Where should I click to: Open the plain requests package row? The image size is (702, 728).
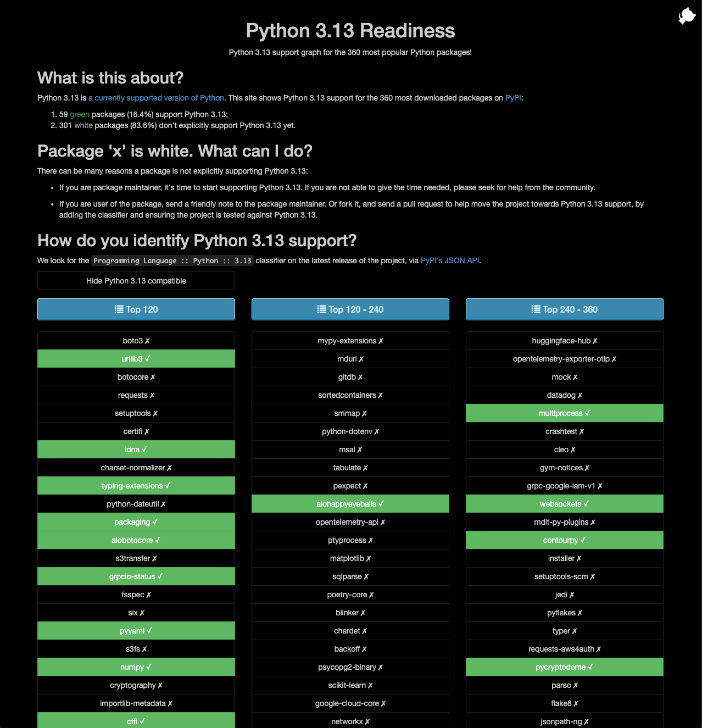[136, 395]
